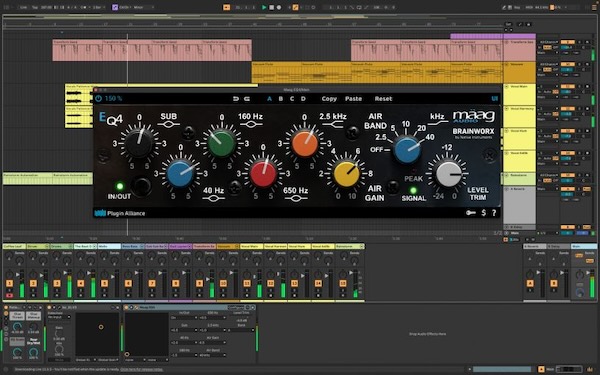Select preset slot B in plugin
Viewport: 600px width, 375px height.
pyautogui.click(x=281, y=99)
